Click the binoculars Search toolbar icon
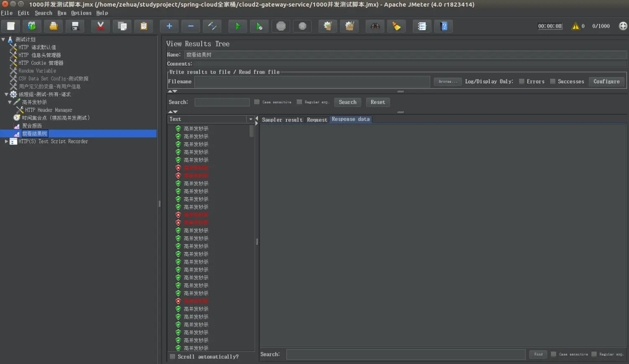 pos(375,26)
